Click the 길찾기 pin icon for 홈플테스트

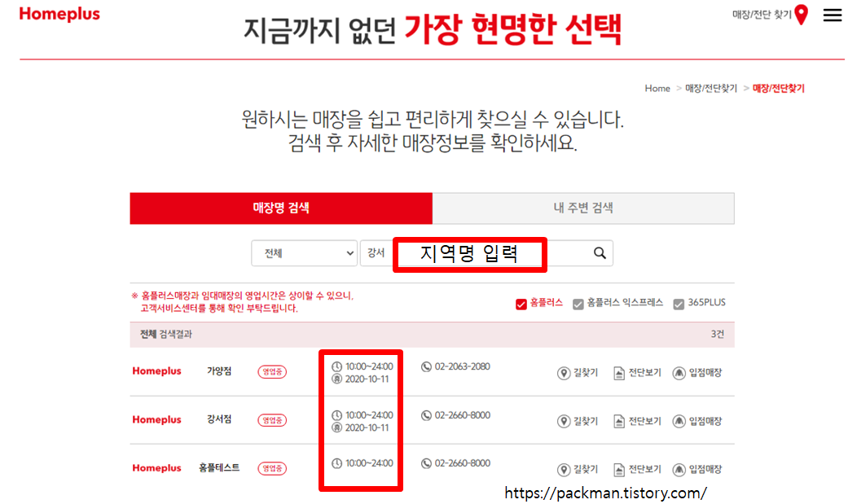(564, 469)
